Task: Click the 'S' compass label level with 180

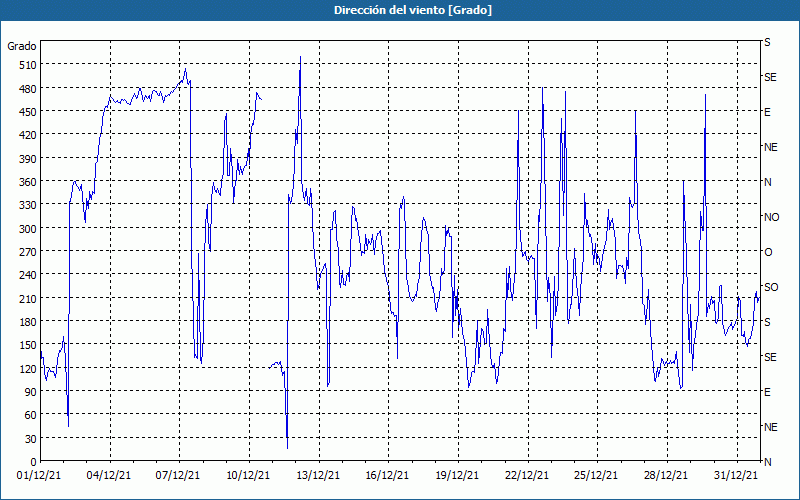Action: coord(767,322)
